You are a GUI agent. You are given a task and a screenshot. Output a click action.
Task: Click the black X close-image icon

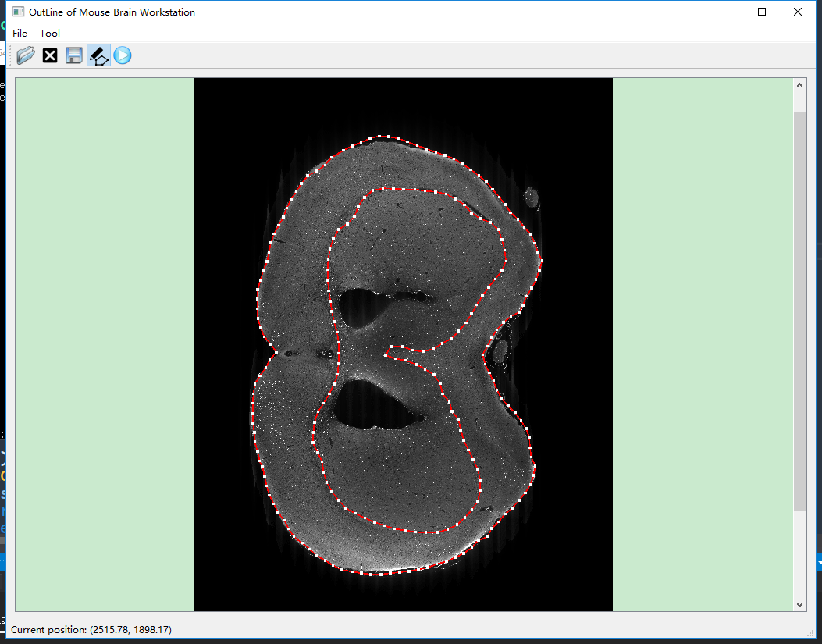pos(50,55)
